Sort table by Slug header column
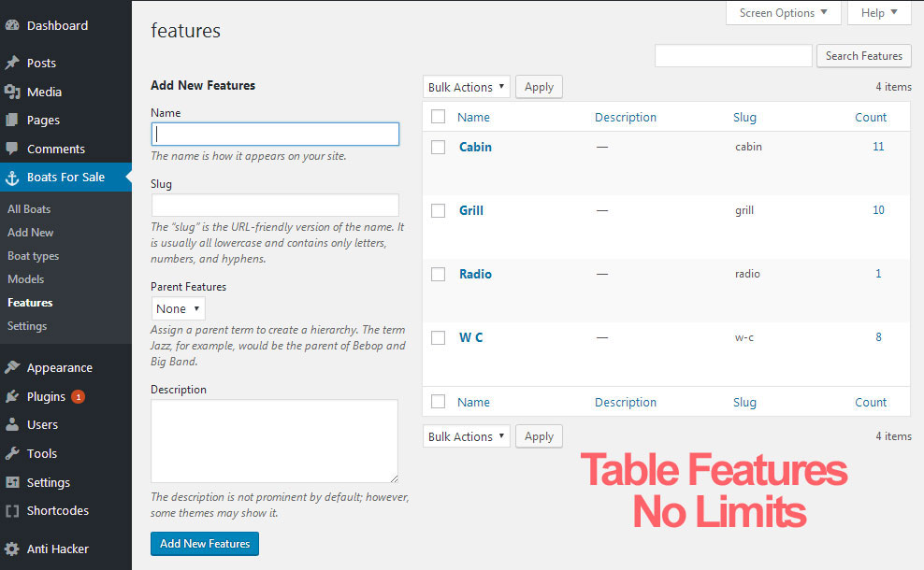Viewport: 924px width, 570px height. 744,117
